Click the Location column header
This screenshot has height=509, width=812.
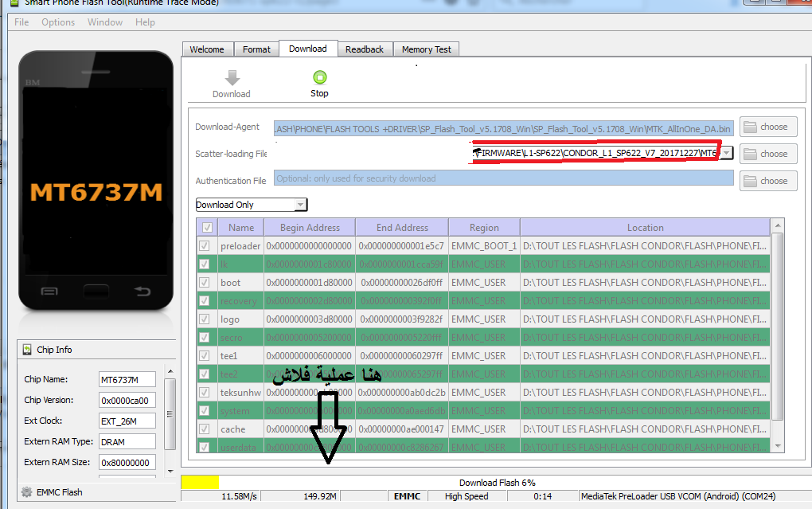(x=646, y=228)
